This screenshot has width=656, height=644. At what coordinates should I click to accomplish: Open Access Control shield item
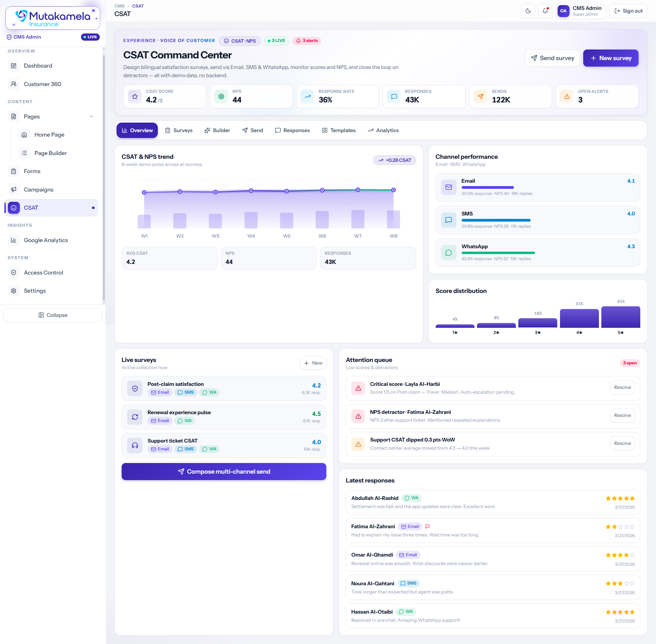[x=51, y=272]
